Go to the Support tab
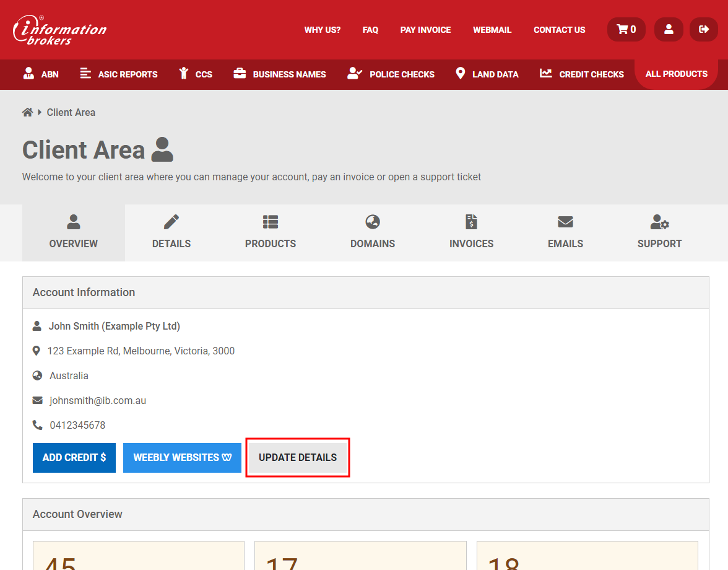 pyautogui.click(x=659, y=232)
